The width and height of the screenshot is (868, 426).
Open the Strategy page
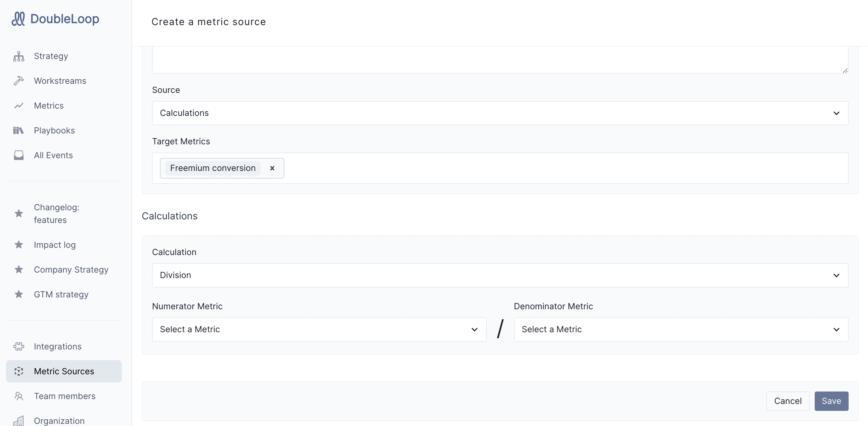point(64,56)
